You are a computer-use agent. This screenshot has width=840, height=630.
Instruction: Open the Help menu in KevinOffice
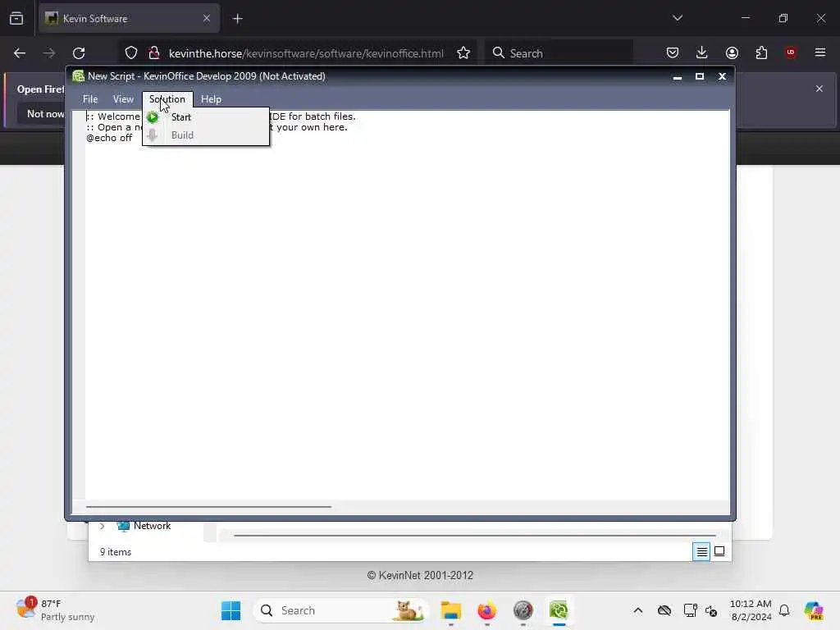[211, 99]
